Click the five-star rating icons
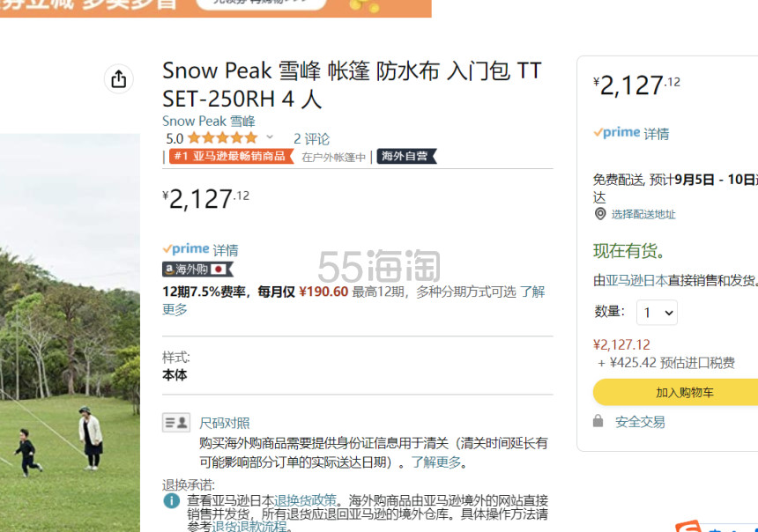Screen dimensions: 758x532 pyautogui.click(x=222, y=138)
